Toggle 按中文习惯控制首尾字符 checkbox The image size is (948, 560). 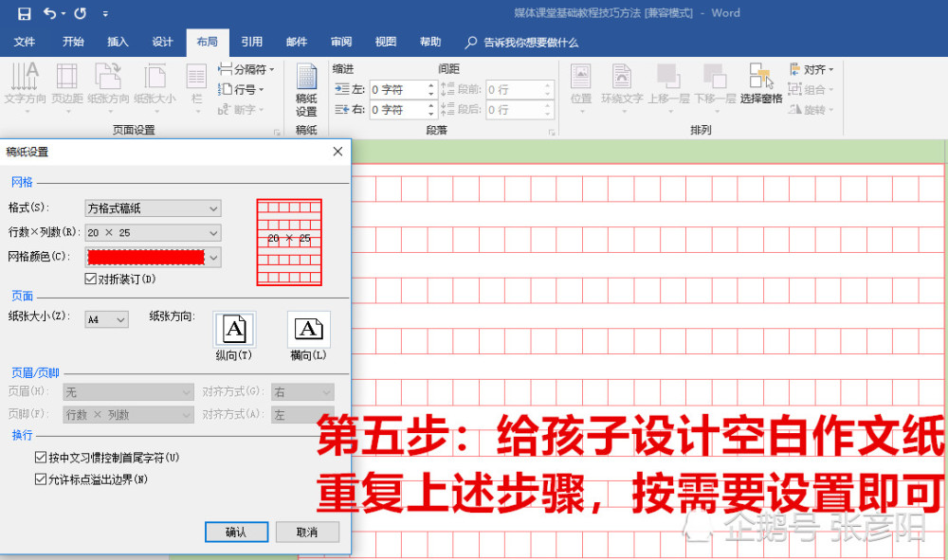tap(41, 458)
